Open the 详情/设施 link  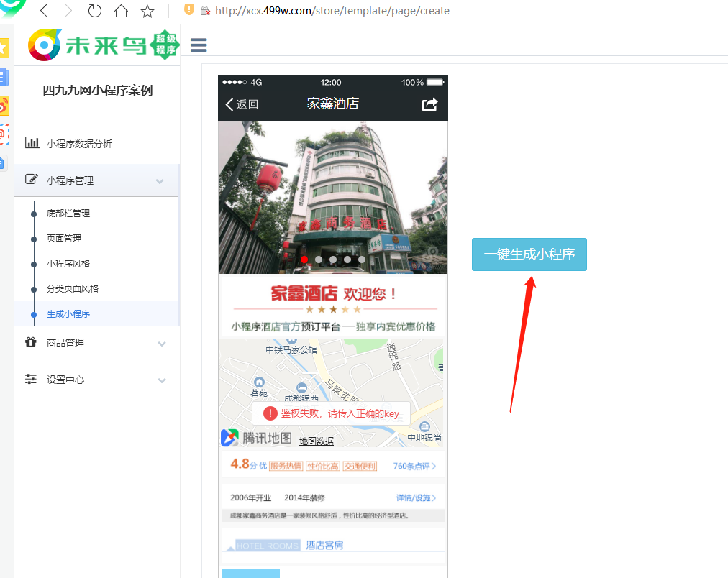tap(416, 497)
